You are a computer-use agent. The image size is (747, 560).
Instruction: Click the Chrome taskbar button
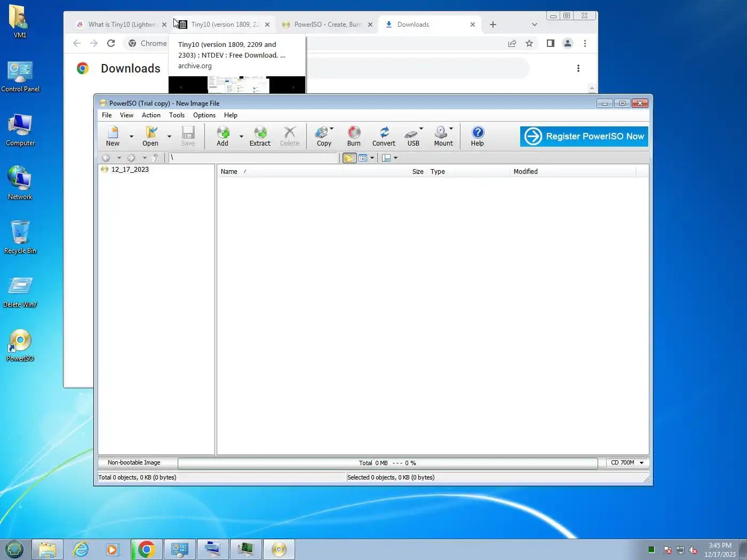point(146,549)
